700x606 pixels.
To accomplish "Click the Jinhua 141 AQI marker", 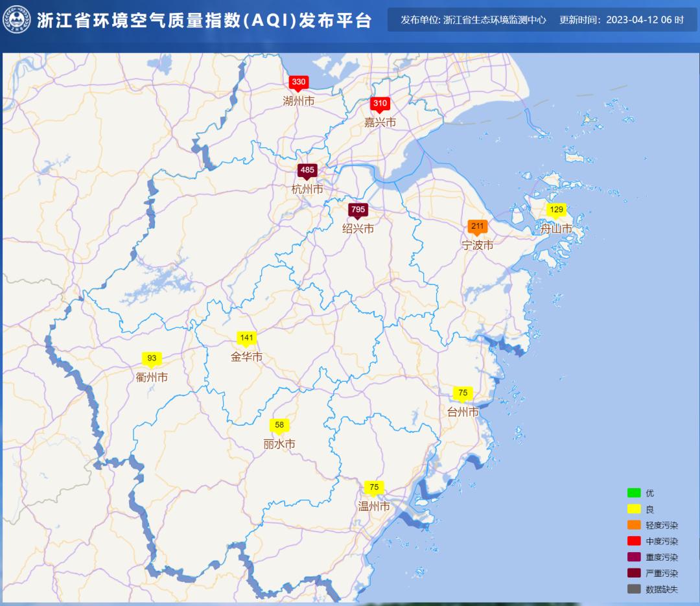I will click(x=246, y=338).
